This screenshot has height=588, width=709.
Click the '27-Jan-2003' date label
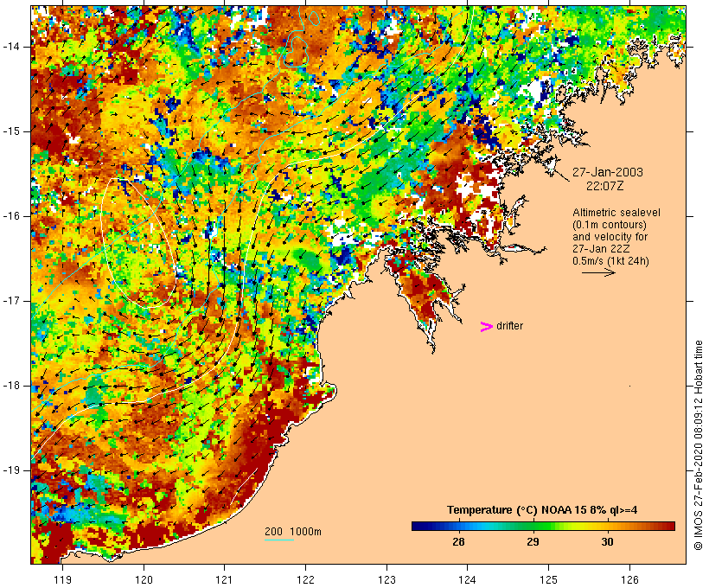point(608,172)
